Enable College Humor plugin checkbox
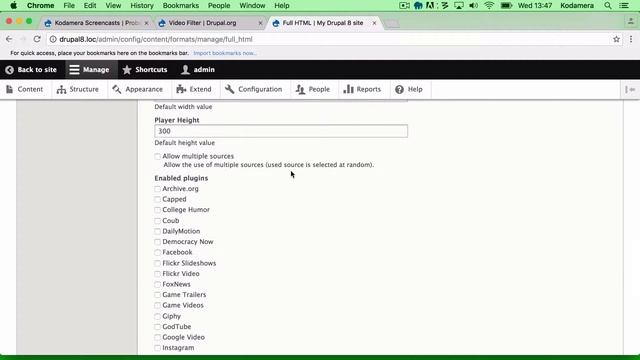This screenshot has height=360, width=640. tap(158, 210)
